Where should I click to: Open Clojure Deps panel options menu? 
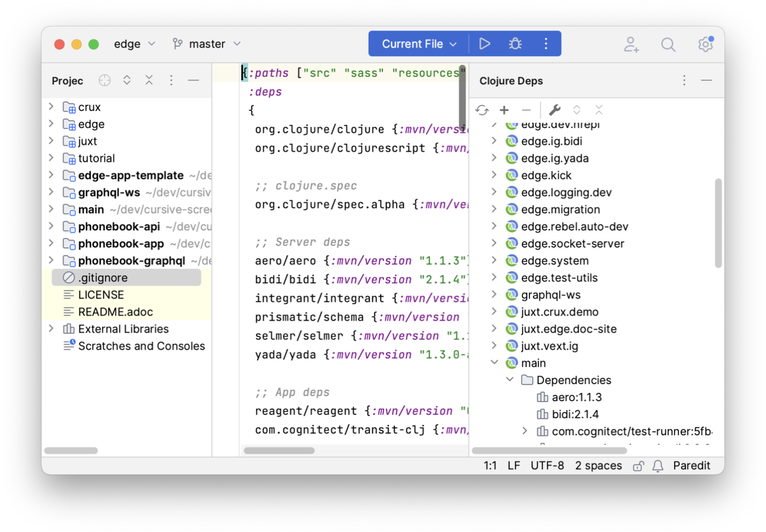point(685,80)
